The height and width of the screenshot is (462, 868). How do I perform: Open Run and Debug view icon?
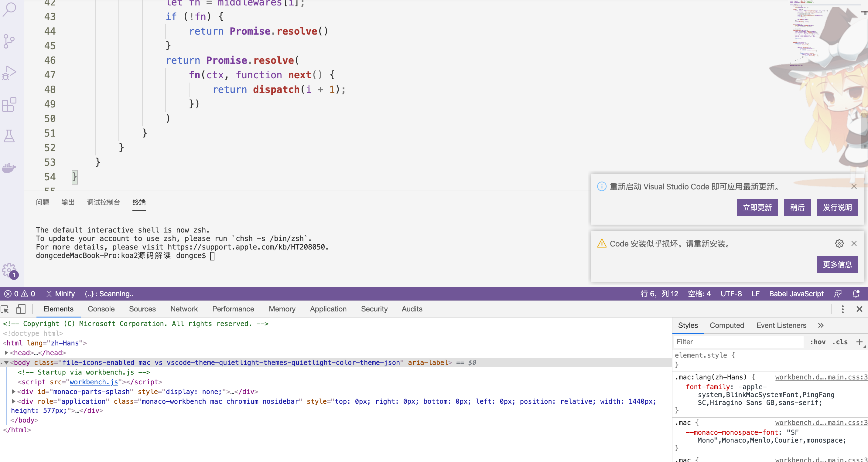9,73
